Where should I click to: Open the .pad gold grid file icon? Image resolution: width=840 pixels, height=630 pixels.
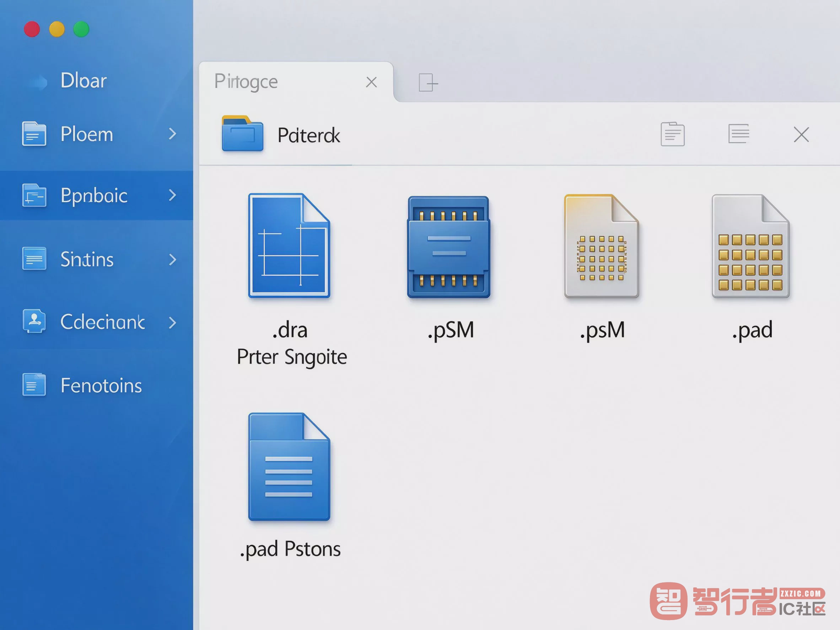750,246
